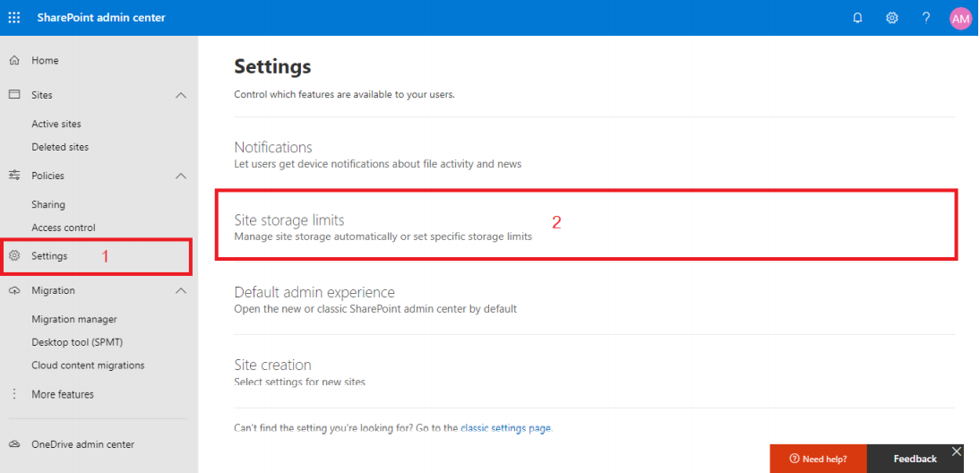
Task: Go to Home in the navigation
Action: [x=45, y=61]
